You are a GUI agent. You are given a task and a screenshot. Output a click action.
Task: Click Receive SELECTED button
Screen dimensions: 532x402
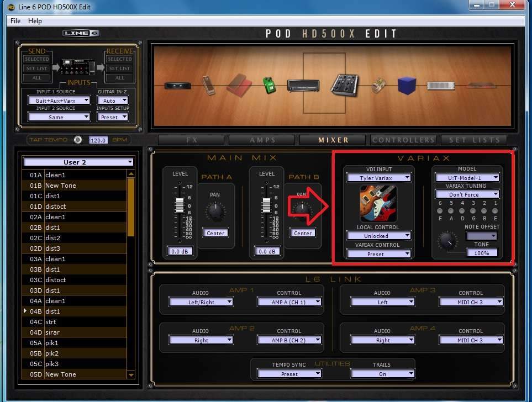click(x=119, y=59)
